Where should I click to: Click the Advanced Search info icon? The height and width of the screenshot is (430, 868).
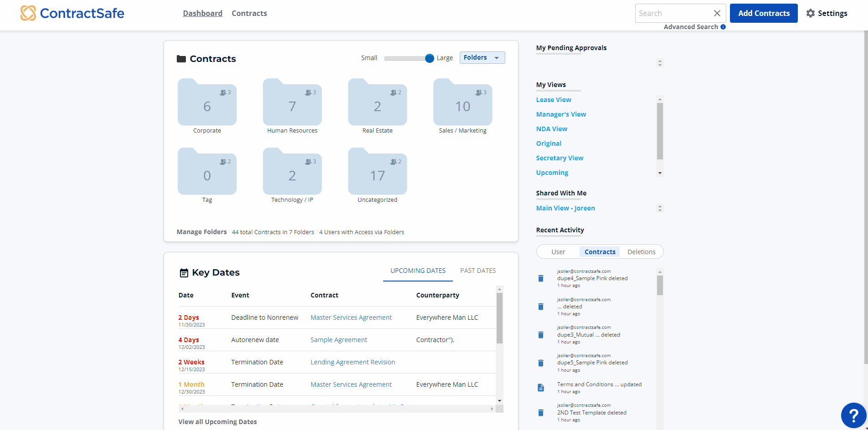(x=723, y=27)
